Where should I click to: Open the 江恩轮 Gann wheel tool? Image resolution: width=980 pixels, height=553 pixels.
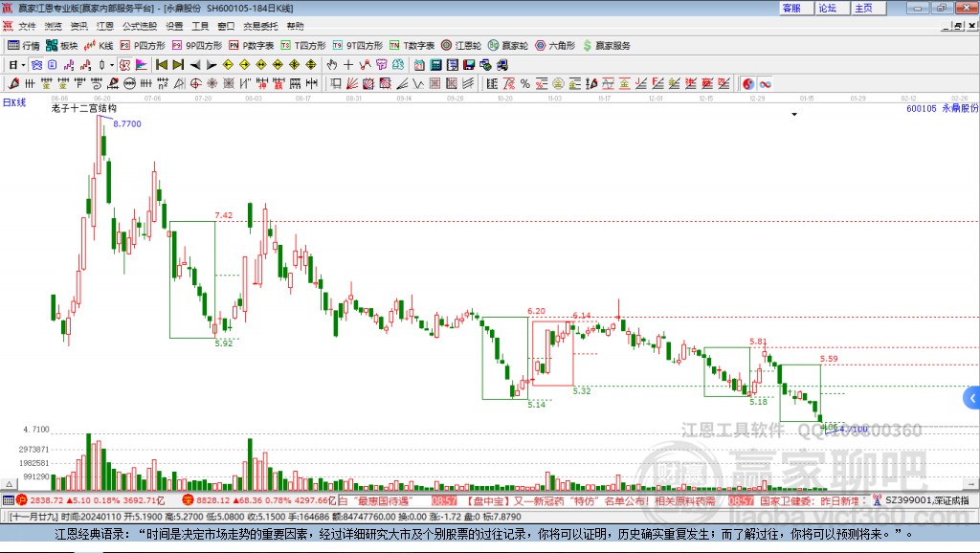461,46
